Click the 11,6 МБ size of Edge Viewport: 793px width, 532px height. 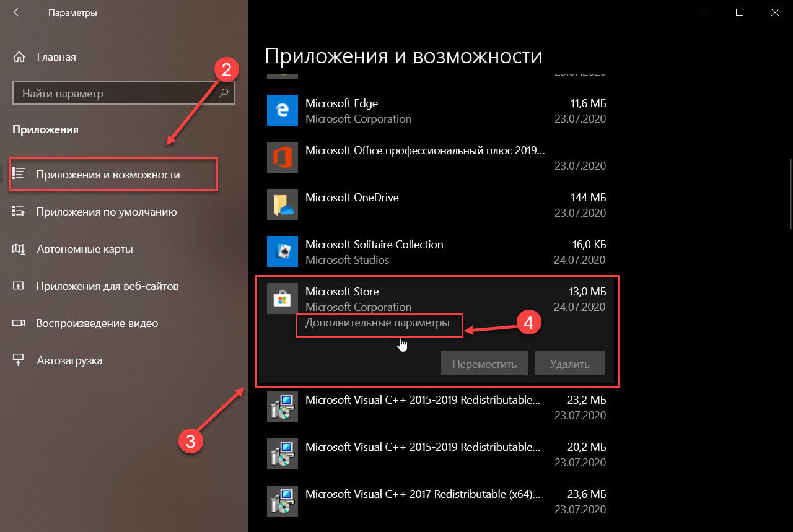click(587, 103)
